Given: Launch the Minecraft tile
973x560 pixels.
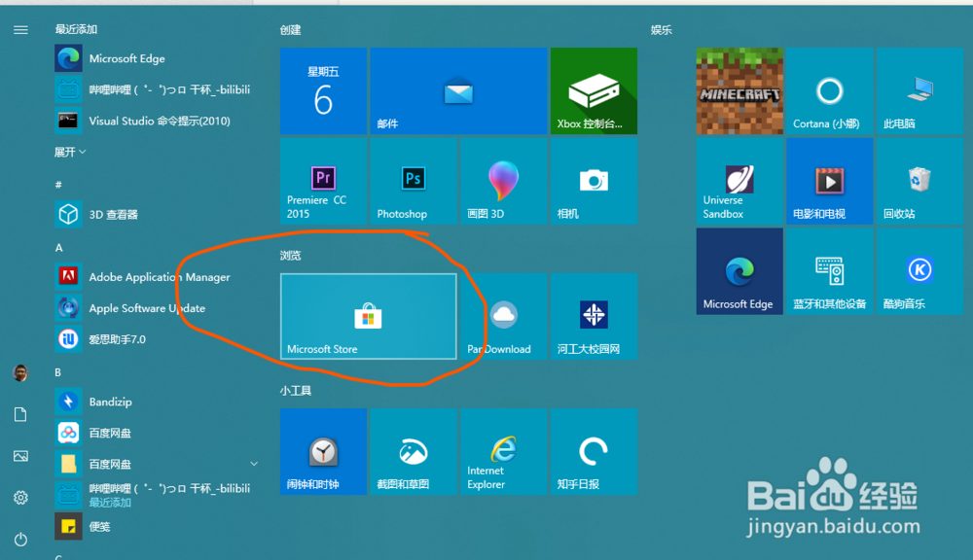Looking at the screenshot, I should click(739, 91).
